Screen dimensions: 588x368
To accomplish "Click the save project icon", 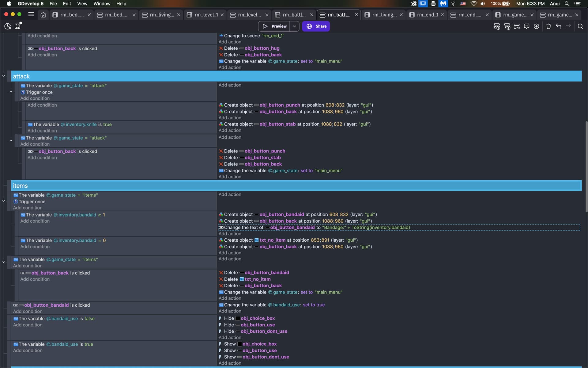I will pyautogui.click(x=18, y=26).
